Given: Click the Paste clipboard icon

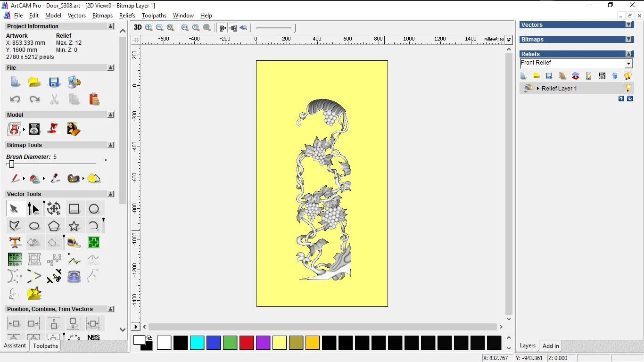Looking at the screenshot, I should click(x=94, y=99).
